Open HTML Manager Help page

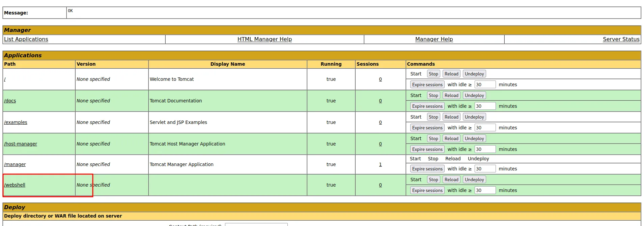264,39
